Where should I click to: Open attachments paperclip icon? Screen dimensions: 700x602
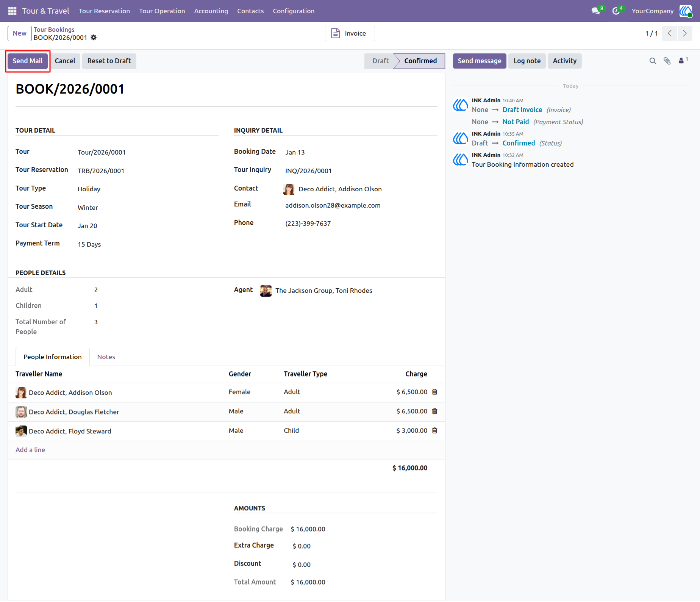pyautogui.click(x=667, y=61)
